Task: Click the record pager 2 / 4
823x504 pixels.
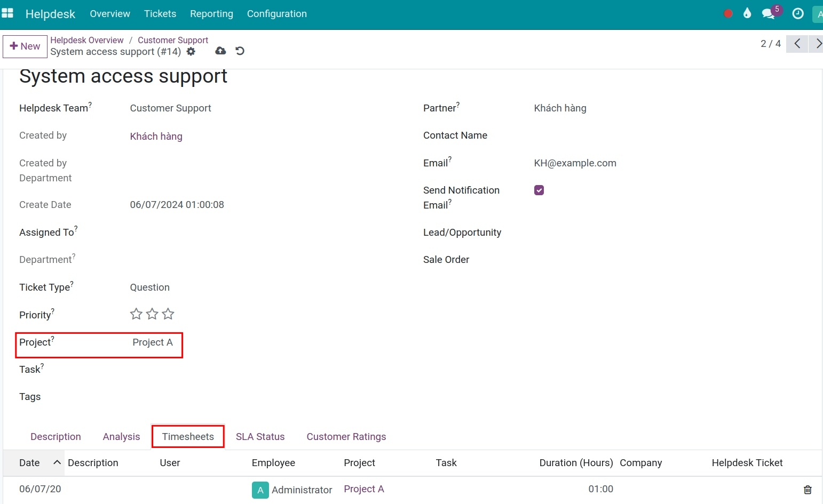Action: (771, 44)
